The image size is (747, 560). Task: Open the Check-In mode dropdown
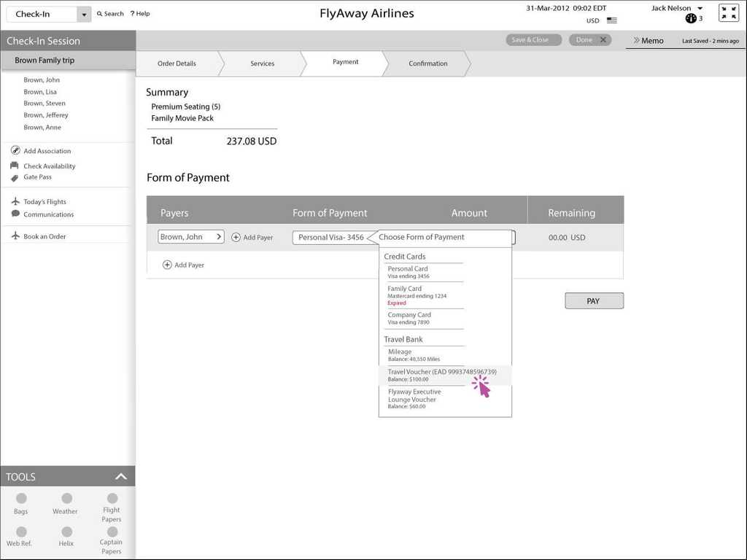(x=83, y=15)
